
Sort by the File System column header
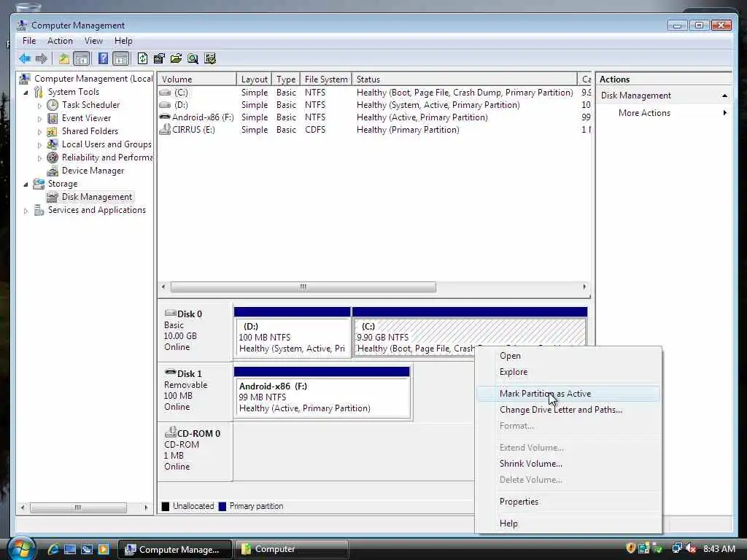326,79
